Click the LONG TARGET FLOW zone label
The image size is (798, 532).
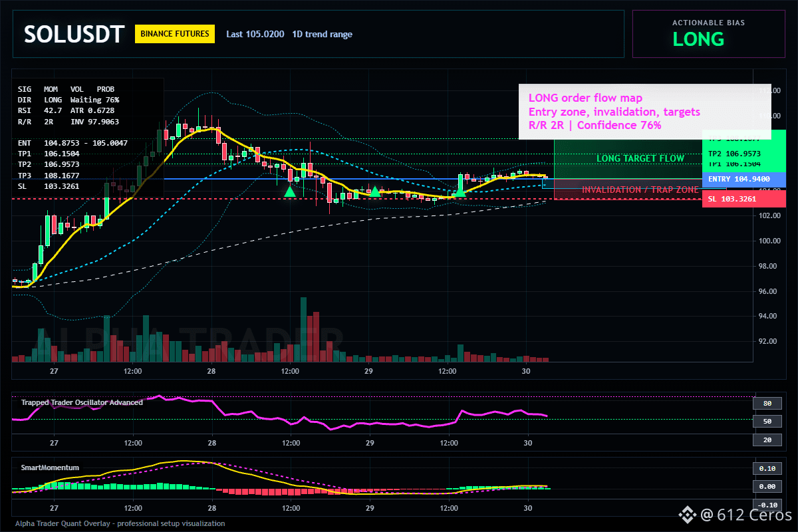(640, 158)
